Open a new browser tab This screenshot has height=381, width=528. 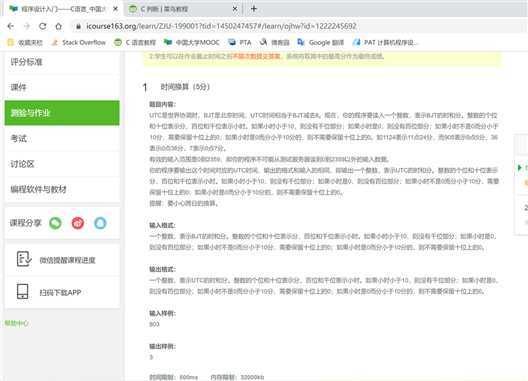(254, 9)
